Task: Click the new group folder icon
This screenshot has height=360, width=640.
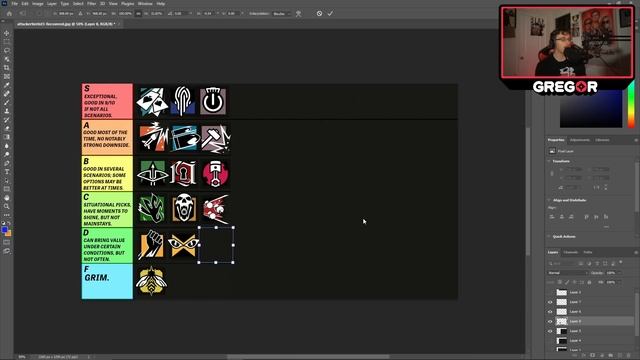Action: [611, 356]
